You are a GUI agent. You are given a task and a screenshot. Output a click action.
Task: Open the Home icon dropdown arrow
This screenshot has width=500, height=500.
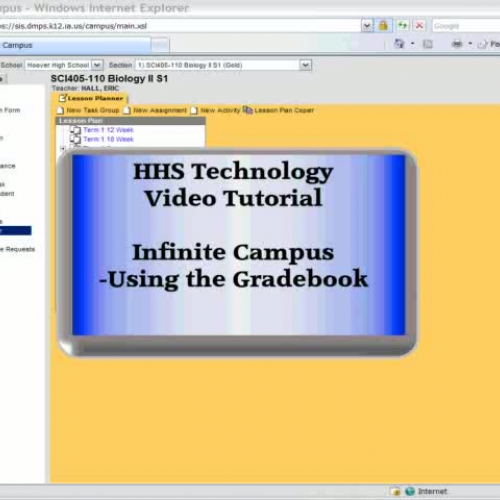(412, 44)
